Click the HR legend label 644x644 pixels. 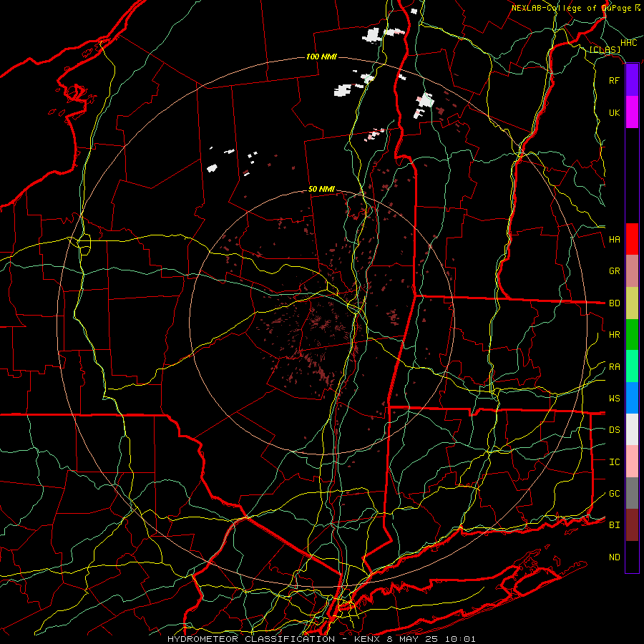coord(614,335)
